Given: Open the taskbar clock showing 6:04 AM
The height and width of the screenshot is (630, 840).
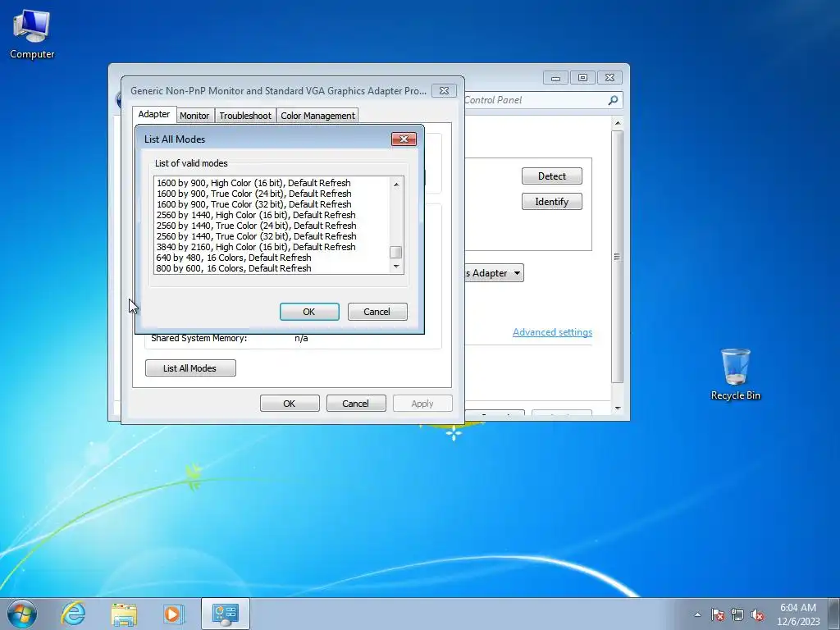Looking at the screenshot, I should 797,614.
